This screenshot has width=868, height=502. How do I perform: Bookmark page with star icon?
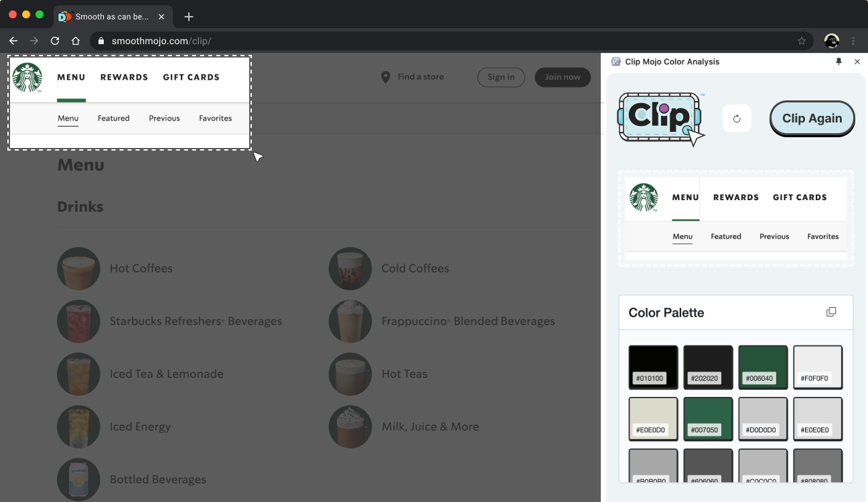802,41
